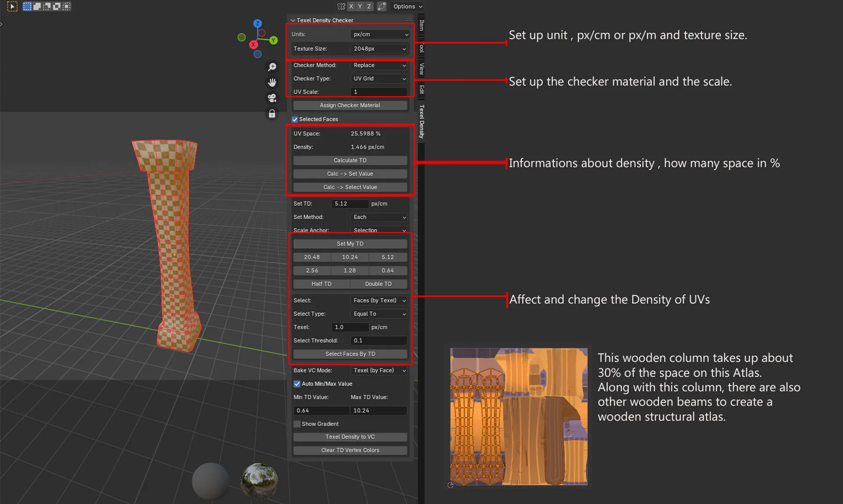Click the red X axis gizmo
Viewport: 843px width, 504px height.
[x=253, y=44]
